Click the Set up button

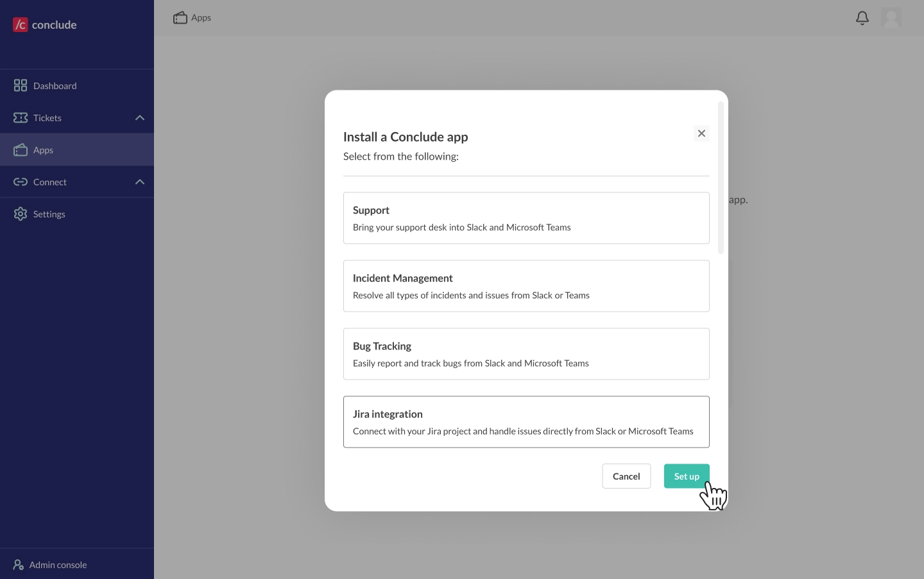[686, 476]
